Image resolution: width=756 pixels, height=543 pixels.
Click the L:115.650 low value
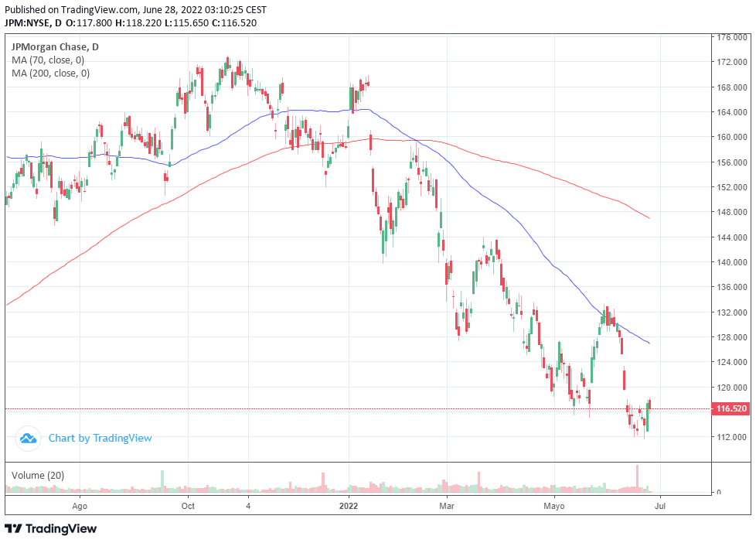tap(186, 22)
